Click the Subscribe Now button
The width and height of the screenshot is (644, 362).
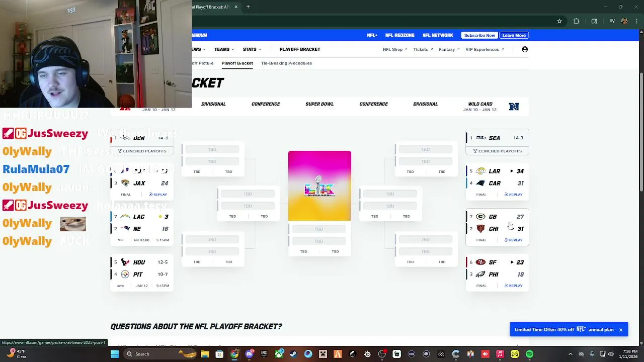479,35
